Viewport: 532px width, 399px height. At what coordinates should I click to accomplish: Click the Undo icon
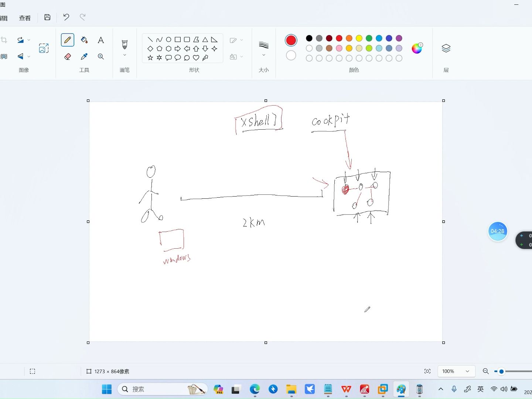(66, 17)
